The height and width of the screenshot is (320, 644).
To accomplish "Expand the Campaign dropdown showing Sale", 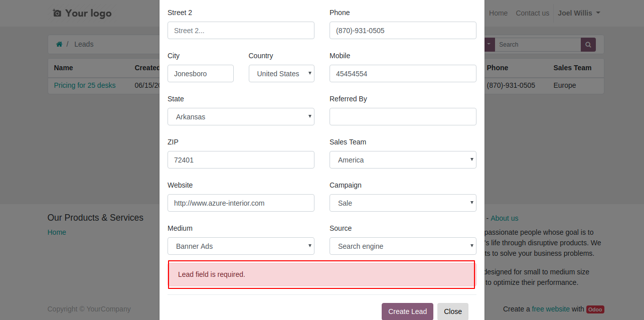I will click(x=403, y=203).
